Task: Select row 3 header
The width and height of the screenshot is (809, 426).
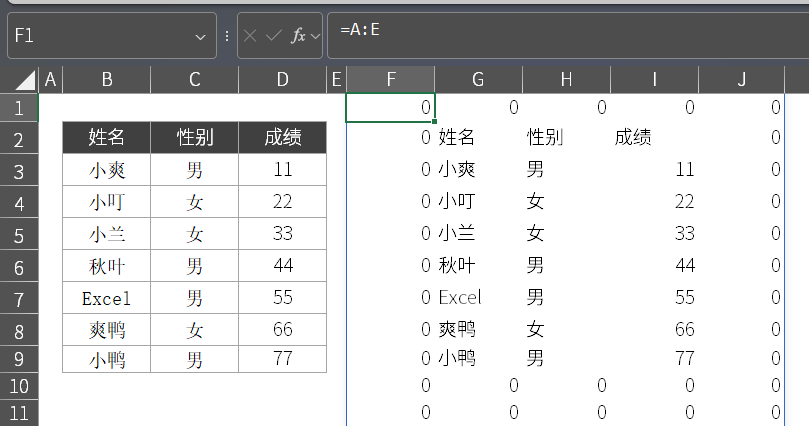Action: tap(19, 170)
